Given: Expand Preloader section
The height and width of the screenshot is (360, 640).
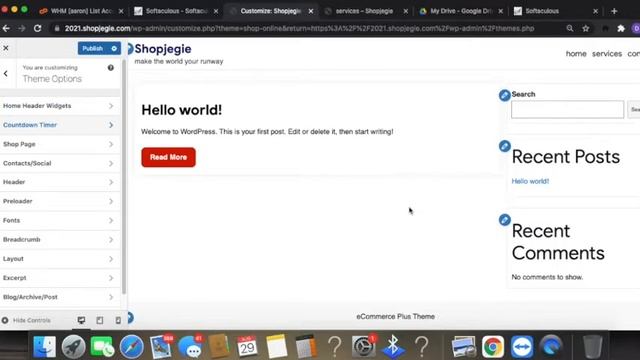Looking at the screenshot, I should [x=60, y=201].
